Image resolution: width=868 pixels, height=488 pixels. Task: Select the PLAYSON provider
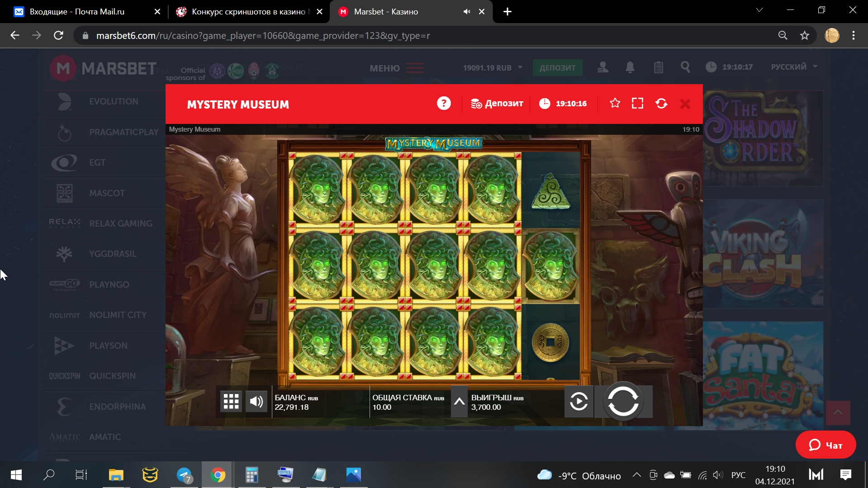[x=104, y=346]
